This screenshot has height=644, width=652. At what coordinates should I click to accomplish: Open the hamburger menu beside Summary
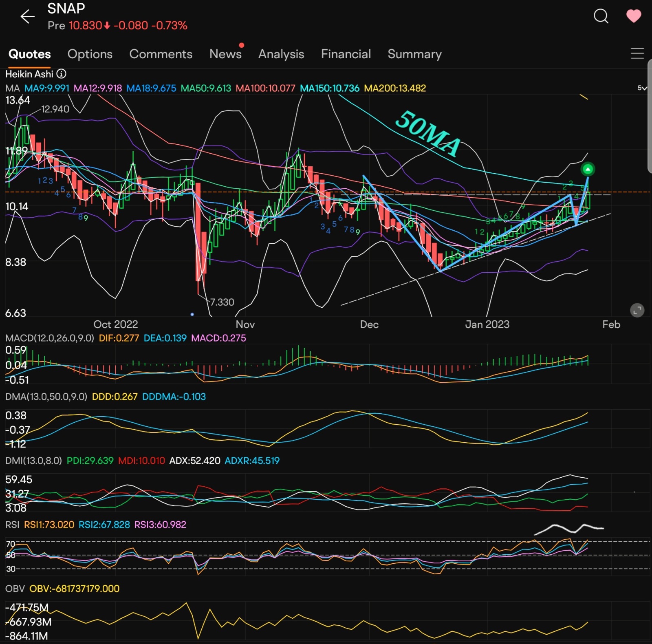[637, 53]
